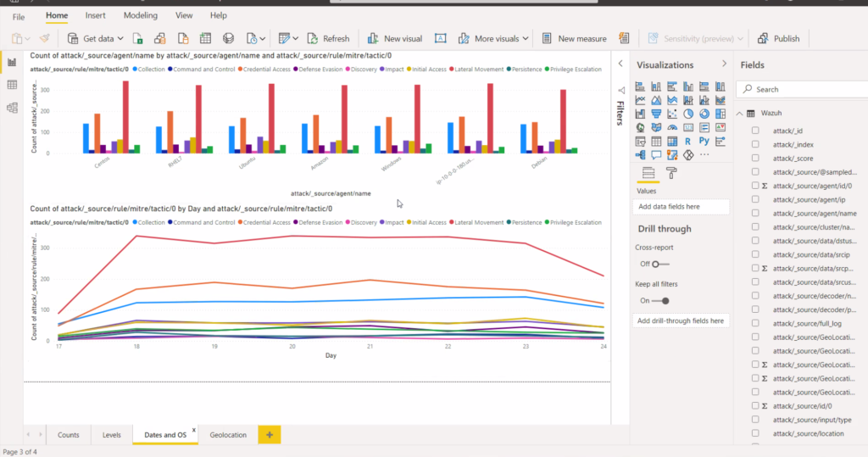The image size is (868, 457).
Task: Collapse the Wazuh table tree
Action: (x=739, y=114)
